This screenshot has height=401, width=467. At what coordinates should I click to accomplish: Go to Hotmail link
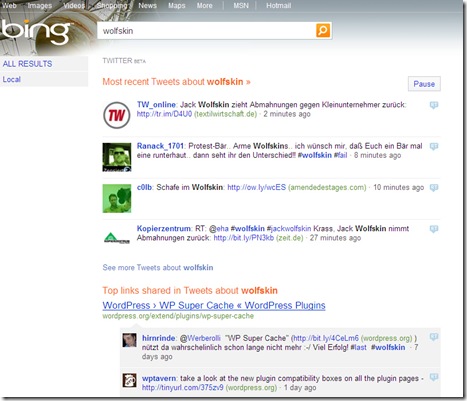pyautogui.click(x=278, y=6)
